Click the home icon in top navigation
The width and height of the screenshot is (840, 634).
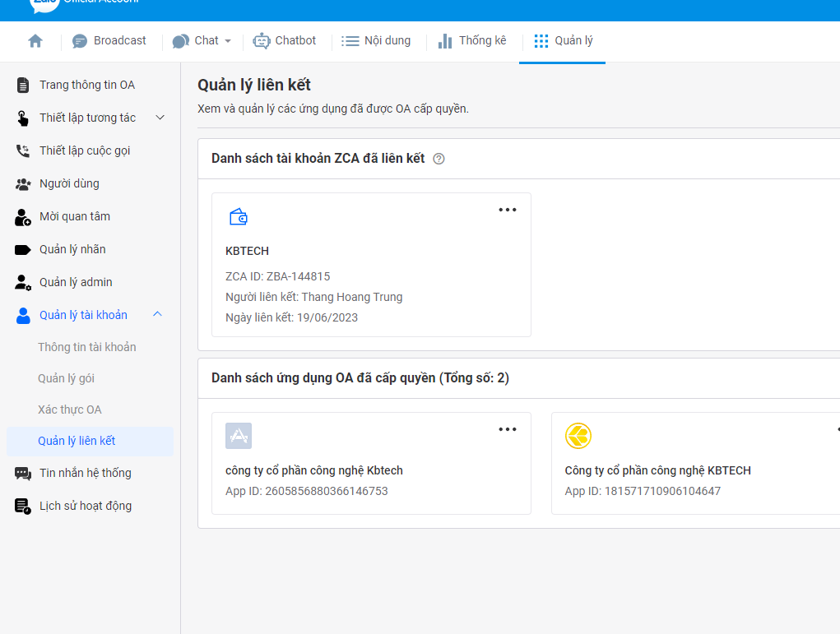(35, 41)
